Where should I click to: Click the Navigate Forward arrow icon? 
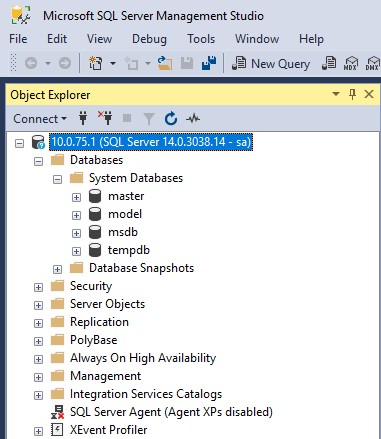click(65, 63)
